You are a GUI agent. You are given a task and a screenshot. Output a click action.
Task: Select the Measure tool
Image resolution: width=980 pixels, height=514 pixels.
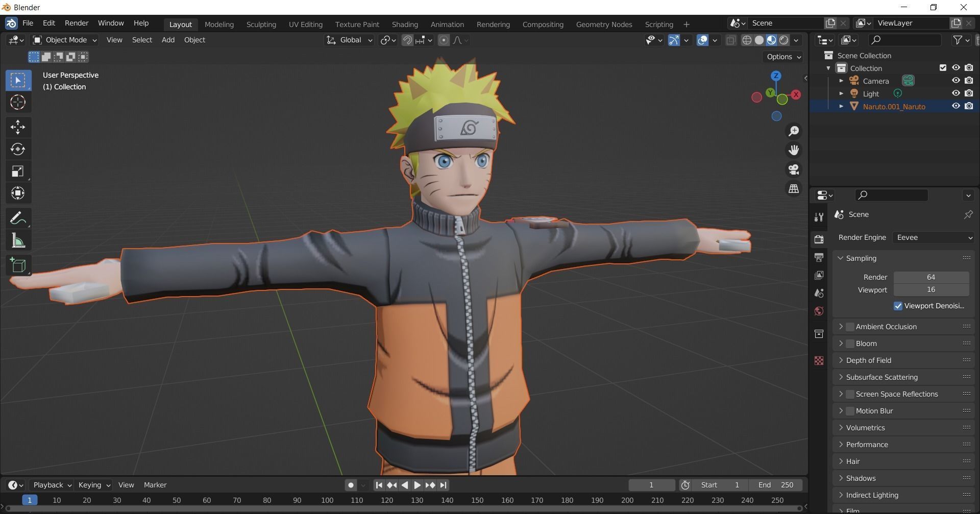(x=18, y=240)
